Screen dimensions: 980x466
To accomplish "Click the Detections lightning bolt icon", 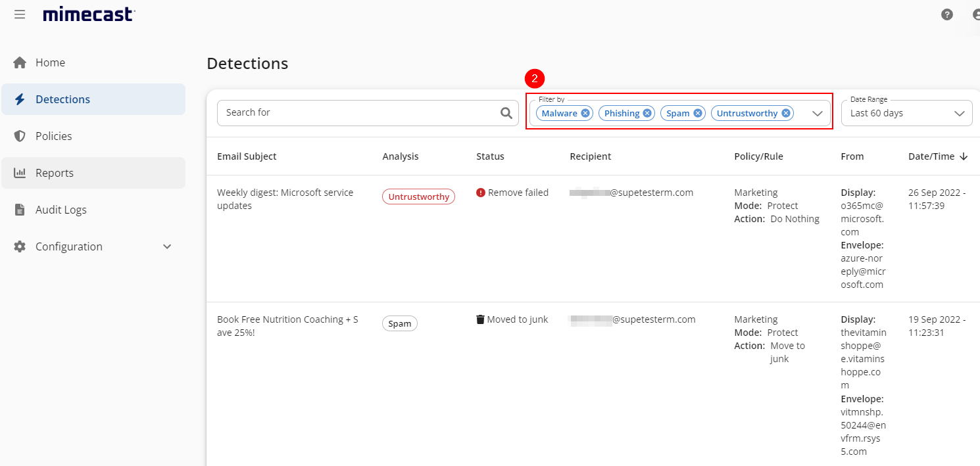I will (x=19, y=99).
